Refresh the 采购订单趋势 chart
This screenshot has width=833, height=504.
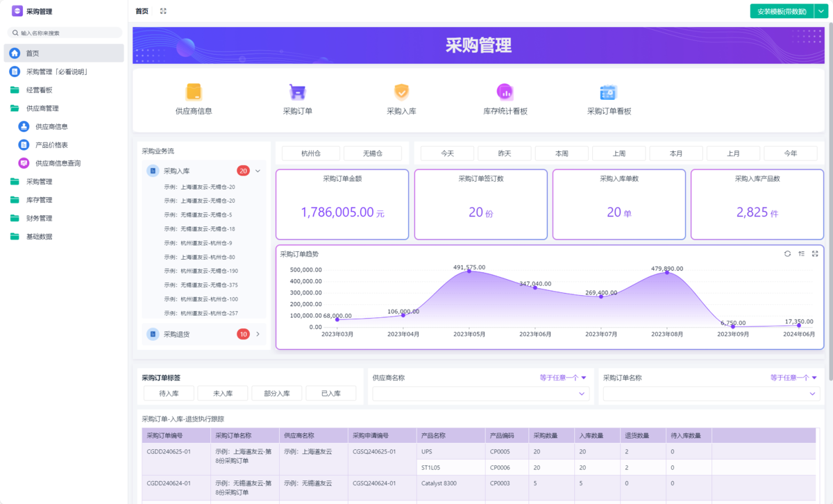(787, 253)
